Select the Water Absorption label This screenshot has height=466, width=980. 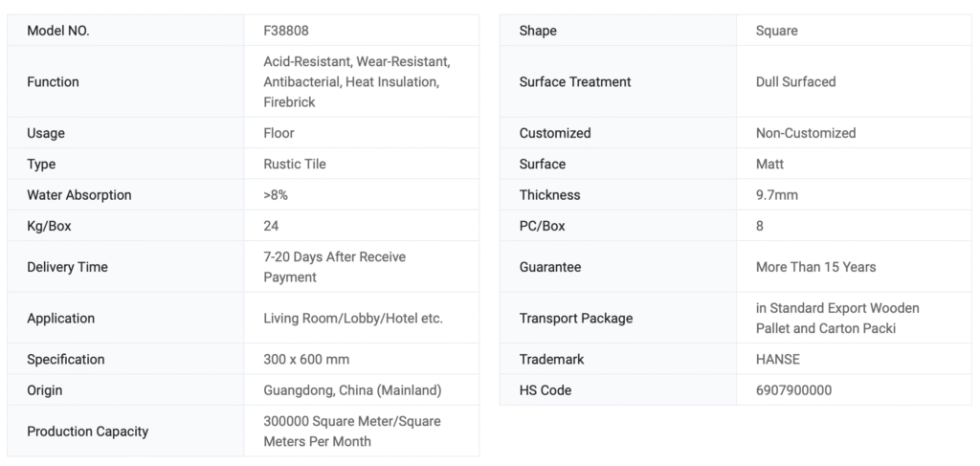pyautogui.click(x=79, y=195)
